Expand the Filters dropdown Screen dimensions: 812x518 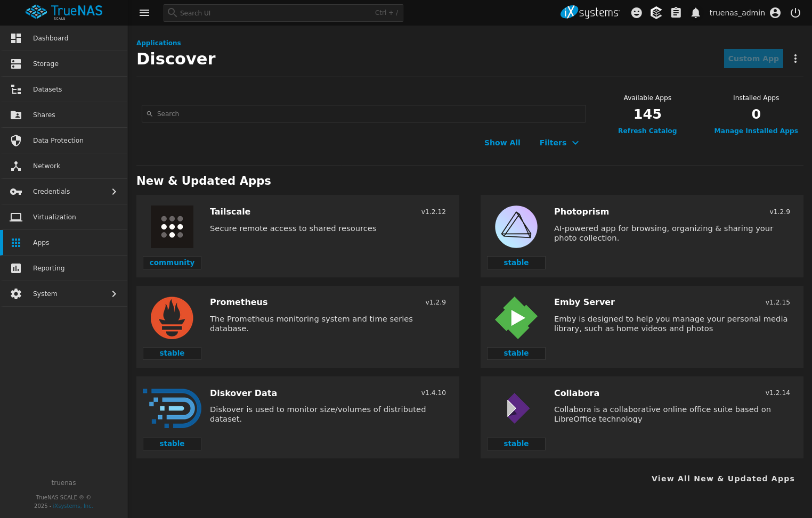558,143
